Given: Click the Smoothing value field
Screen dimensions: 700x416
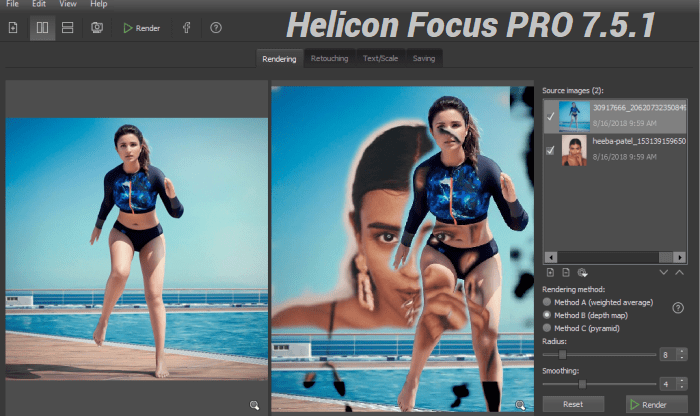Looking at the screenshot, I should tap(667, 384).
